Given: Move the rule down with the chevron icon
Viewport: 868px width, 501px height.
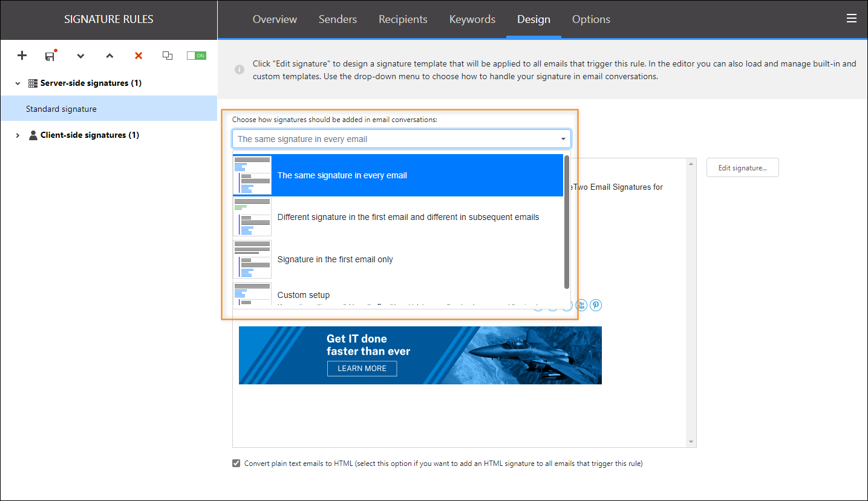Looking at the screenshot, I should (80, 56).
